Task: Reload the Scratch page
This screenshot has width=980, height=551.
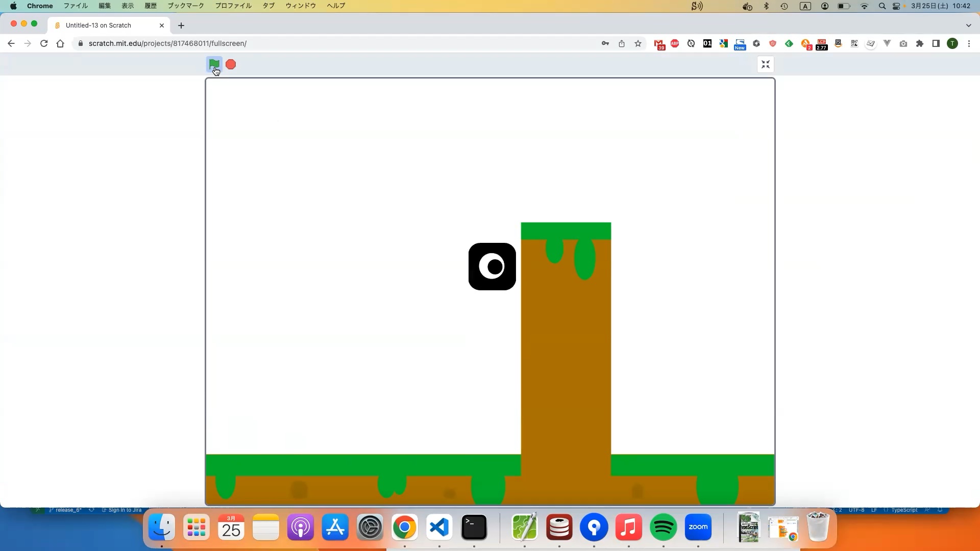Action: 44,43
